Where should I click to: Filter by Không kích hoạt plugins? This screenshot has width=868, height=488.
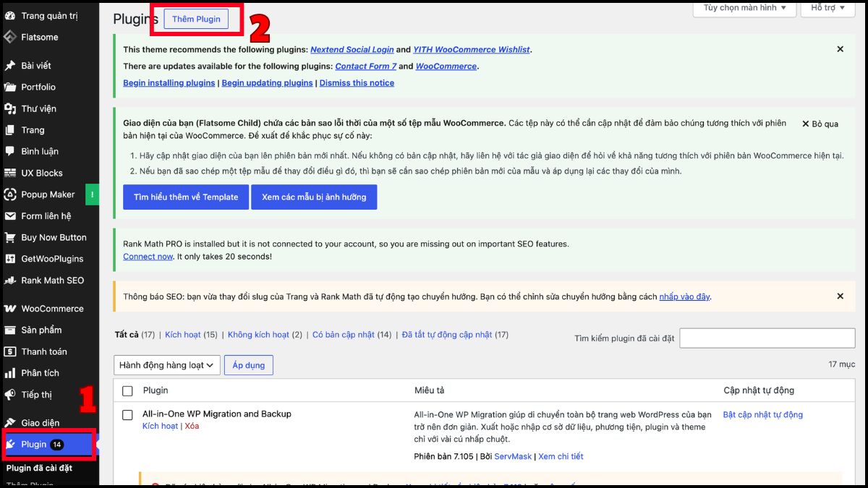(x=258, y=335)
